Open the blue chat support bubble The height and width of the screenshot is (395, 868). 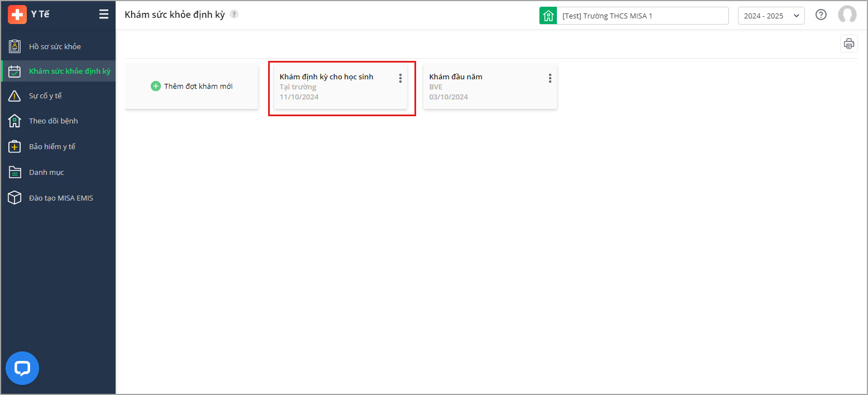pos(22,368)
